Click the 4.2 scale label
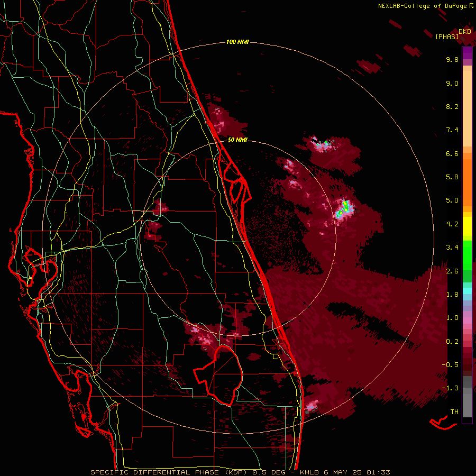The height and width of the screenshot is (476, 476). click(x=452, y=224)
